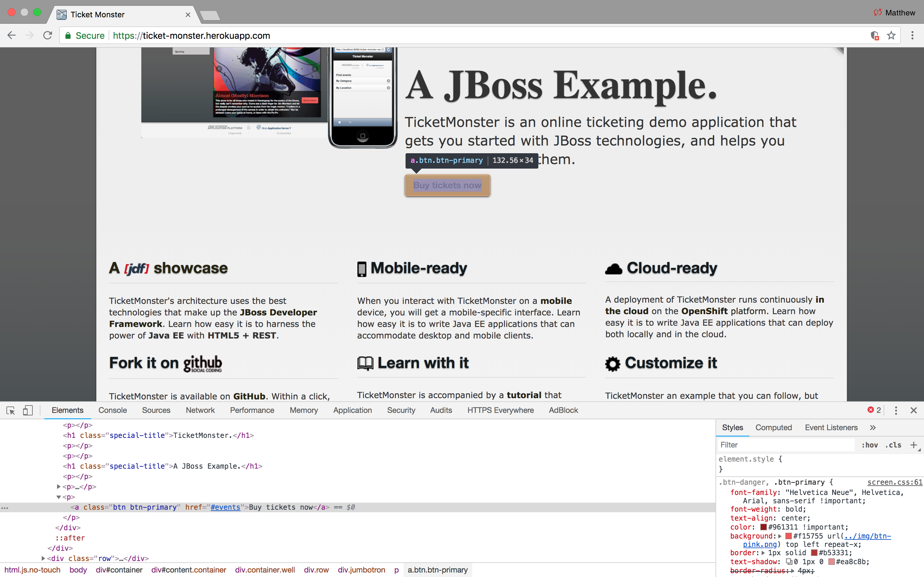Reload the page with refresh icon
The height and width of the screenshot is (577, 924).
47,36
